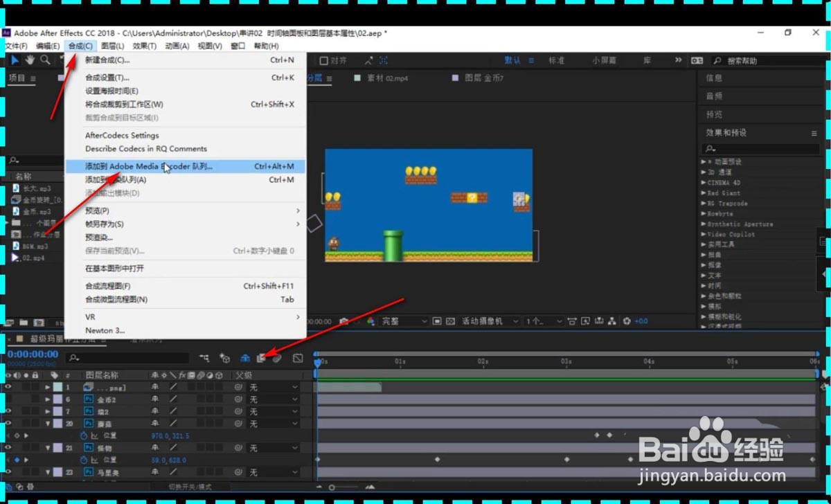831x504 pixels.
Task: Toggle pixel aspect ratio correction in the viewer
Action: [573, 321]
